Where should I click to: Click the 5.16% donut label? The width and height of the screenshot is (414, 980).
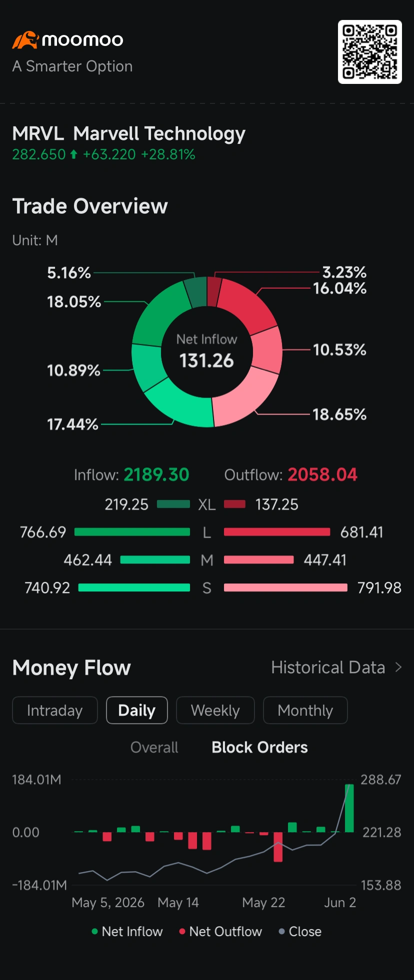69,273
